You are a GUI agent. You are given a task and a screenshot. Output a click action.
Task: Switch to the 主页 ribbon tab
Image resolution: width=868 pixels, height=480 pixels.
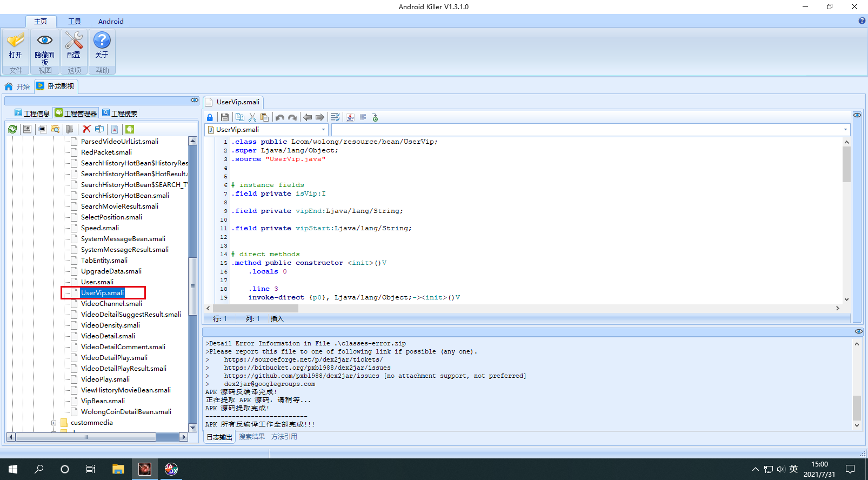41,21
